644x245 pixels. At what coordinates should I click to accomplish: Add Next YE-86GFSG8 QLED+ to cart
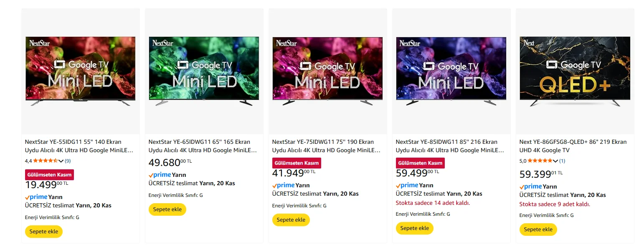(x=538, y=230)
